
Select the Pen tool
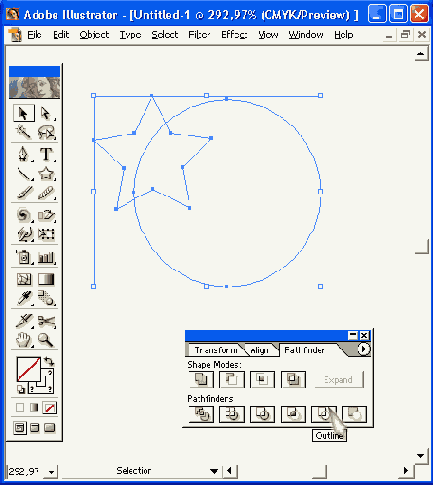(x=24, y=154)
